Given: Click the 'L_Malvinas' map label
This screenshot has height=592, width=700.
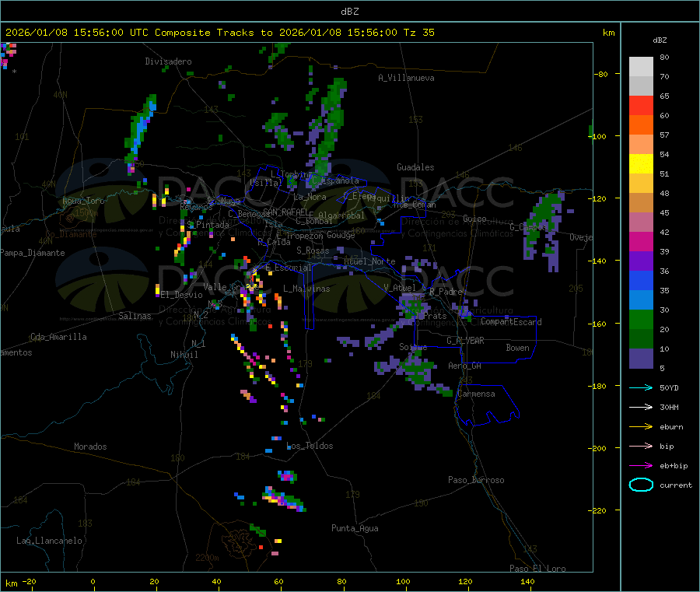Looking at the screenshot, I should [306, 289].
